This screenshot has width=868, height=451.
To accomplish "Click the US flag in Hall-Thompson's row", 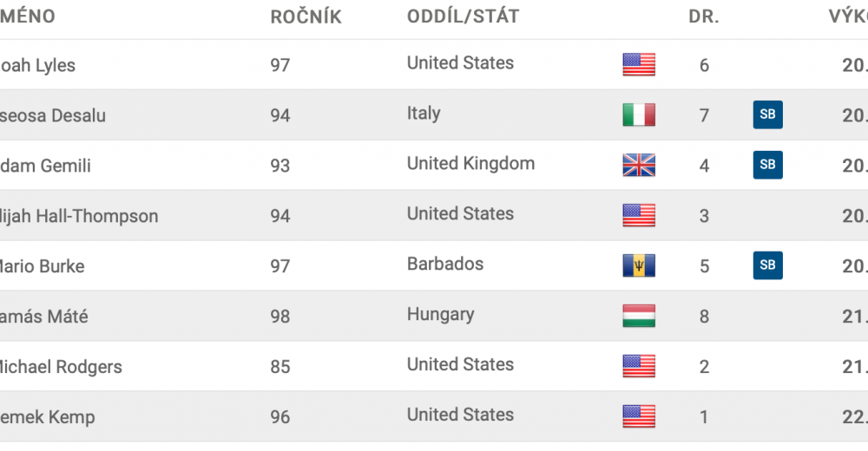I will [639, 215].
